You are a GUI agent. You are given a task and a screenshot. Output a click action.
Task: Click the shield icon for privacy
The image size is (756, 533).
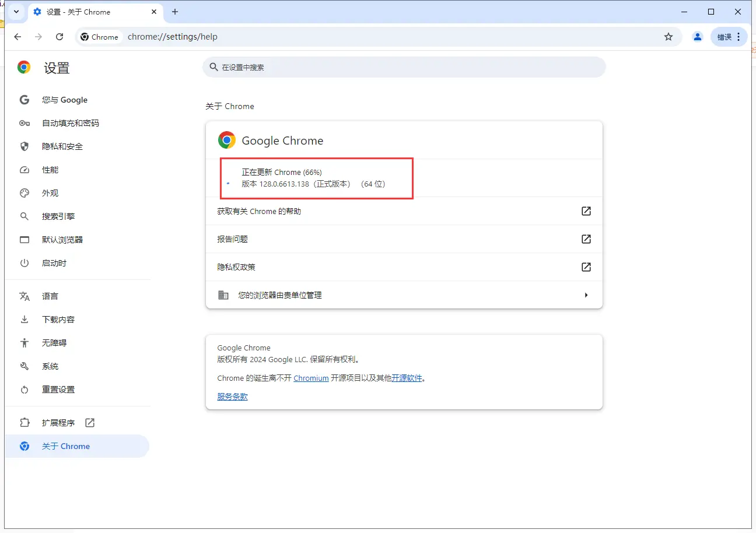coord(24,146)
